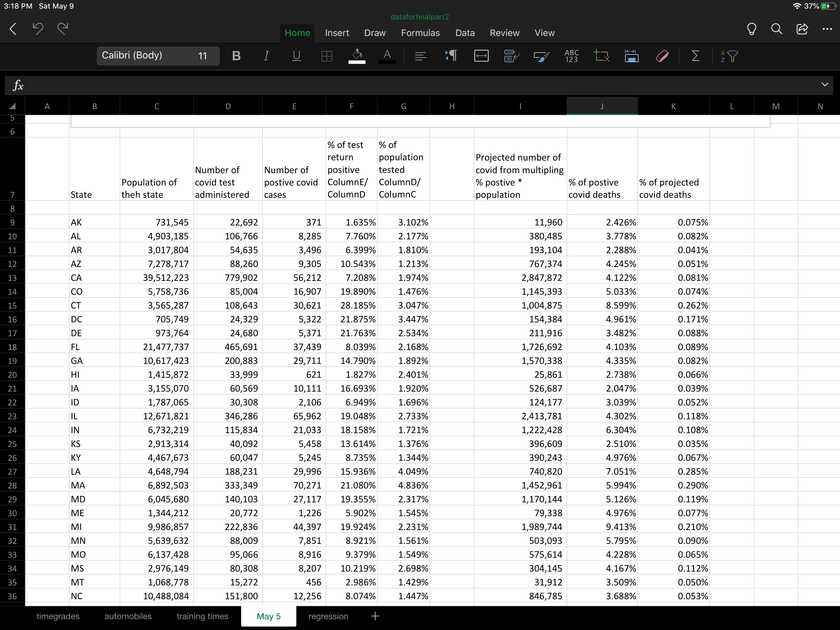Click the Redo arrow icon

(x=63, y=29)
